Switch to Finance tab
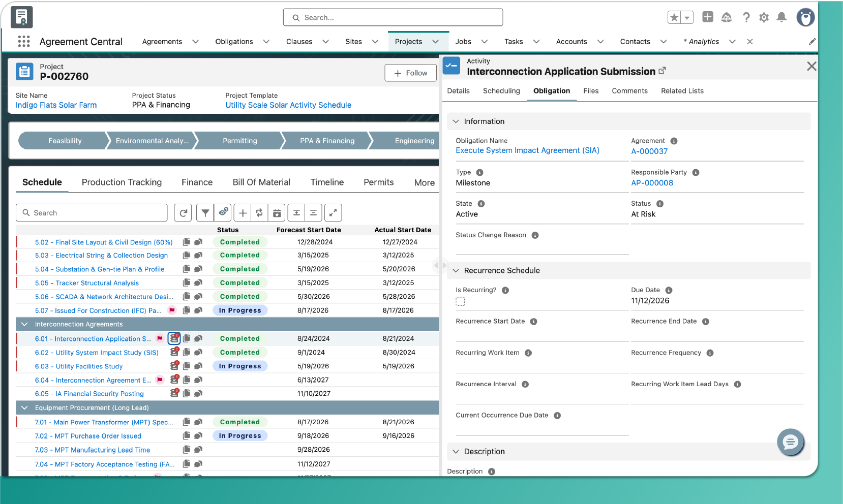The height and width of the screenshot is (504, 843). (x=197, y=182)
